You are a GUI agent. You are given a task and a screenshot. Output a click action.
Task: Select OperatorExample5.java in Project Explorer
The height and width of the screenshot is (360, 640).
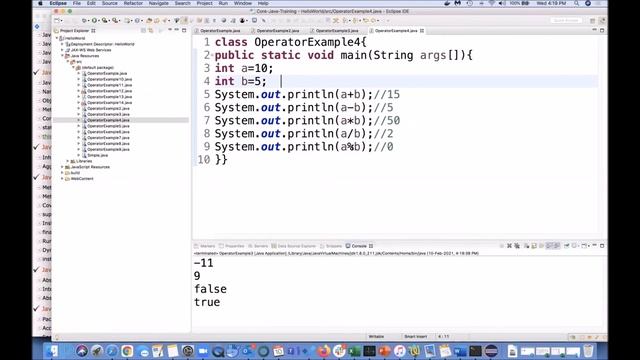click(108, 126)
